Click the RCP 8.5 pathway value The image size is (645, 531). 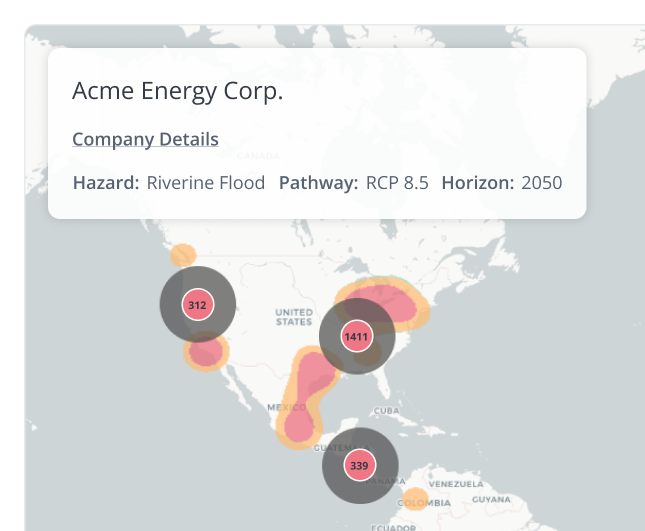point(397,183)
